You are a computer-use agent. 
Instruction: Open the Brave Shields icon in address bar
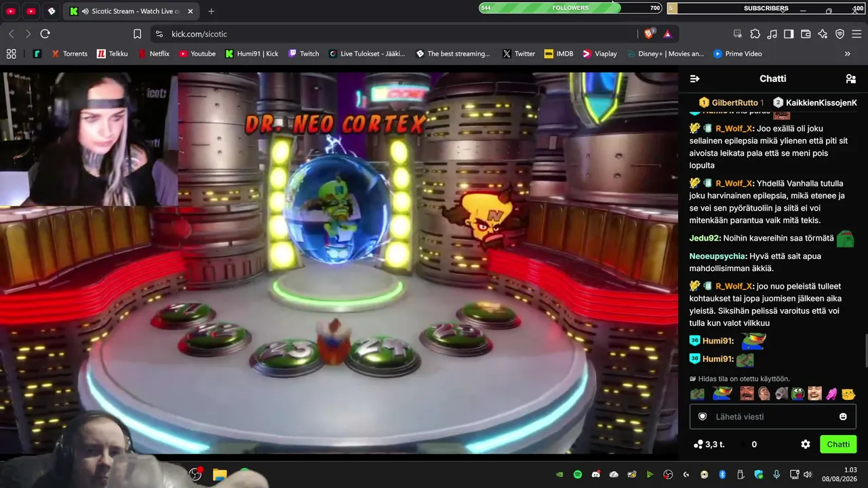coord(649,34)
